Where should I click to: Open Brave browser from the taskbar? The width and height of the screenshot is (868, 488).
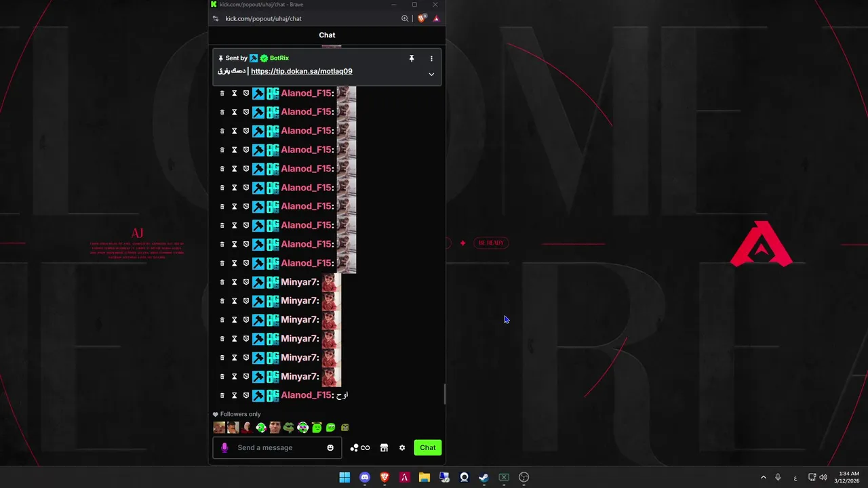(384, 477)
